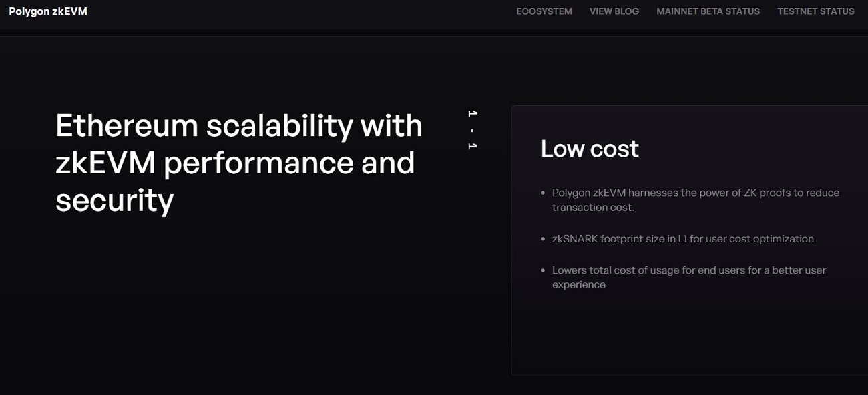
Task: Open Mainnet Beta Status page
Action: point(708,11)
